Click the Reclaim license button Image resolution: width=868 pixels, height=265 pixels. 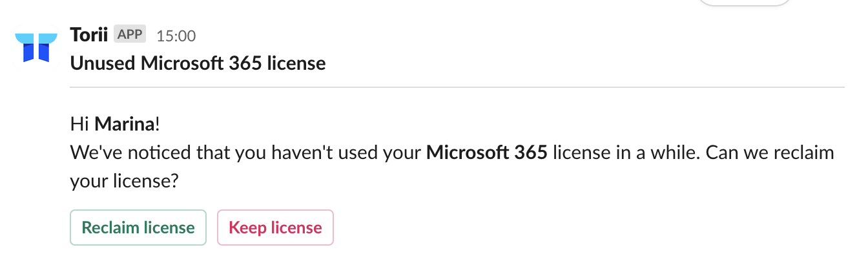tap(138, 228)
